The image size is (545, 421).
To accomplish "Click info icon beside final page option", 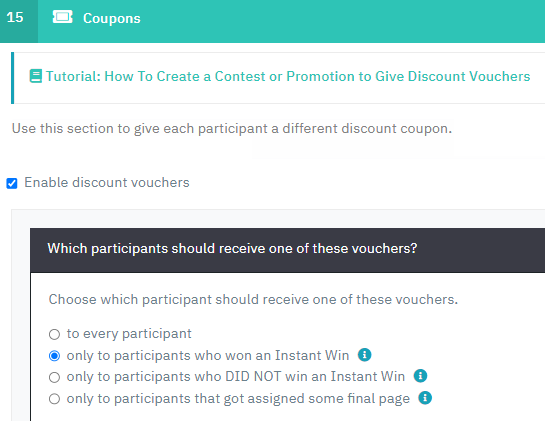I will [x=425, y=398].
